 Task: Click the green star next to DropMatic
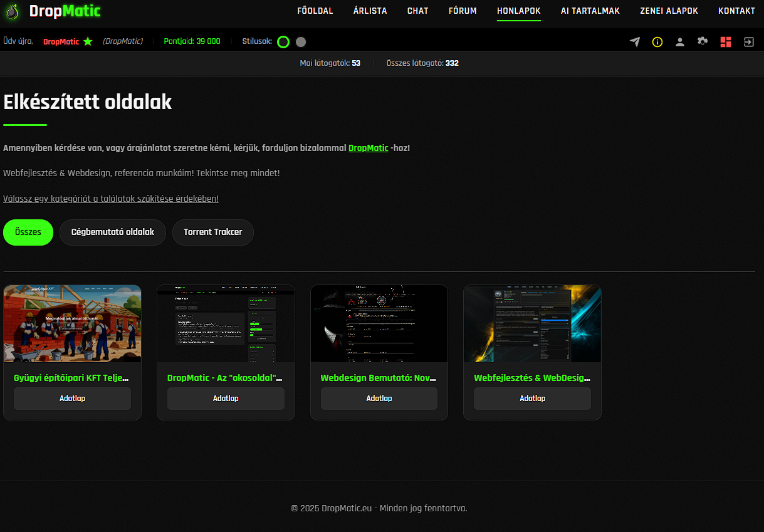tap(88, 41)
